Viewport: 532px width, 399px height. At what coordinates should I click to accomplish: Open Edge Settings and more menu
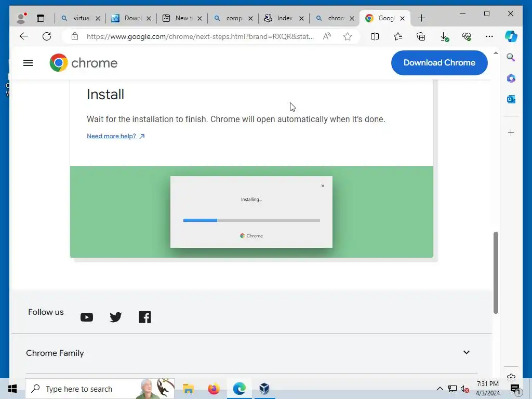(489, 36)
